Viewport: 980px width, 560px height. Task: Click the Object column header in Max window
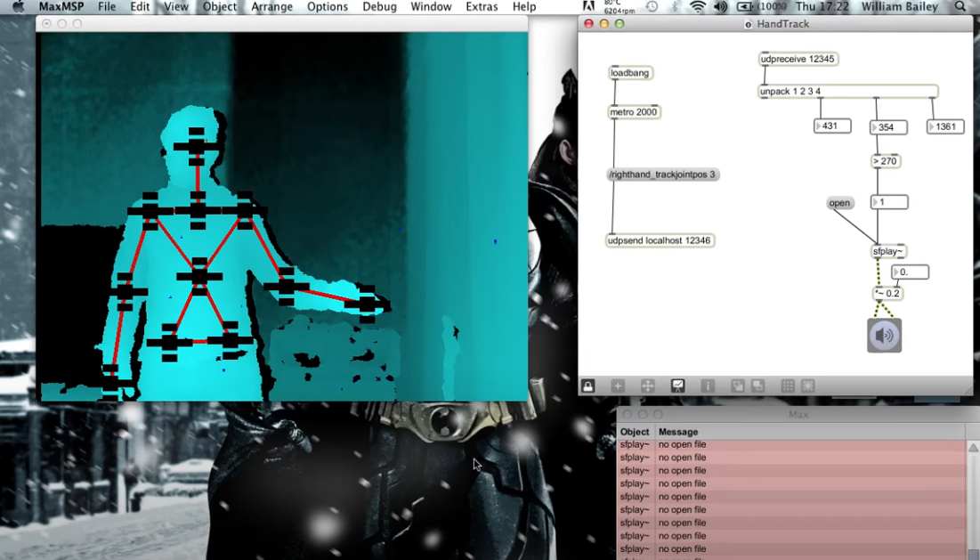tap(635, 432)
